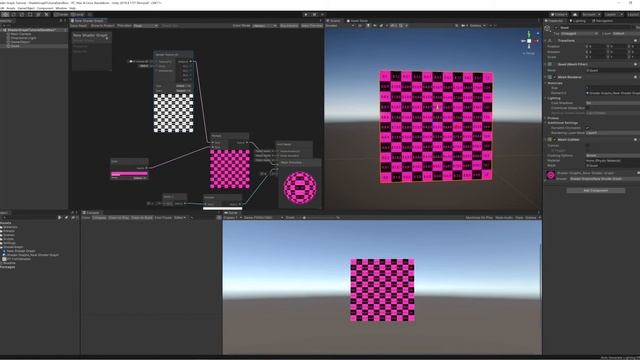Screen dimensions: 640x360
Task: Open the GameObject menu
Action: [x=26, y=8]
